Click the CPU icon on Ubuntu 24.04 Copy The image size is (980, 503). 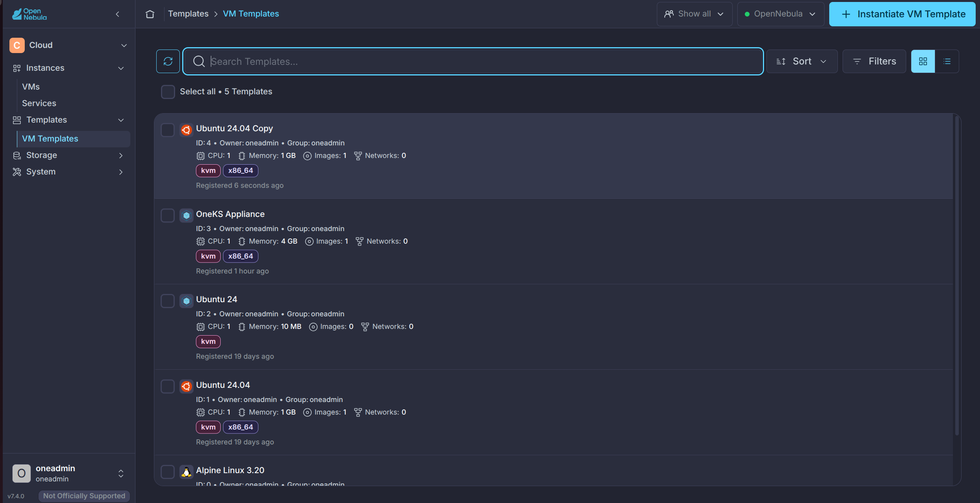[x=200, y=156]
